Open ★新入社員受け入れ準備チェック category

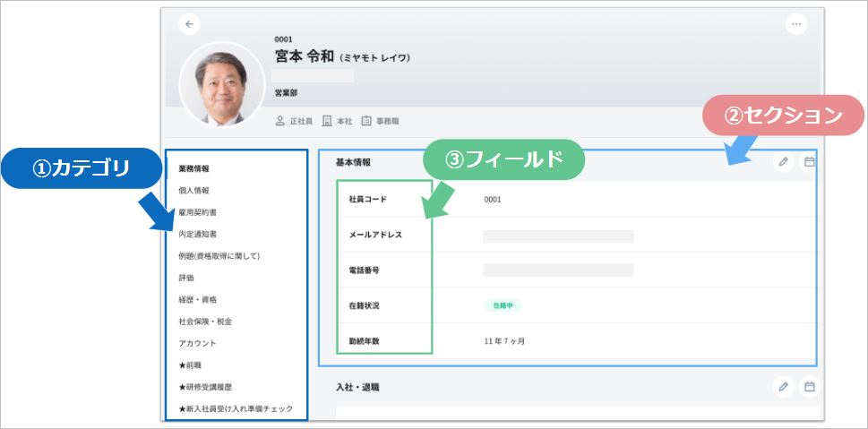(x=235, y=408)
